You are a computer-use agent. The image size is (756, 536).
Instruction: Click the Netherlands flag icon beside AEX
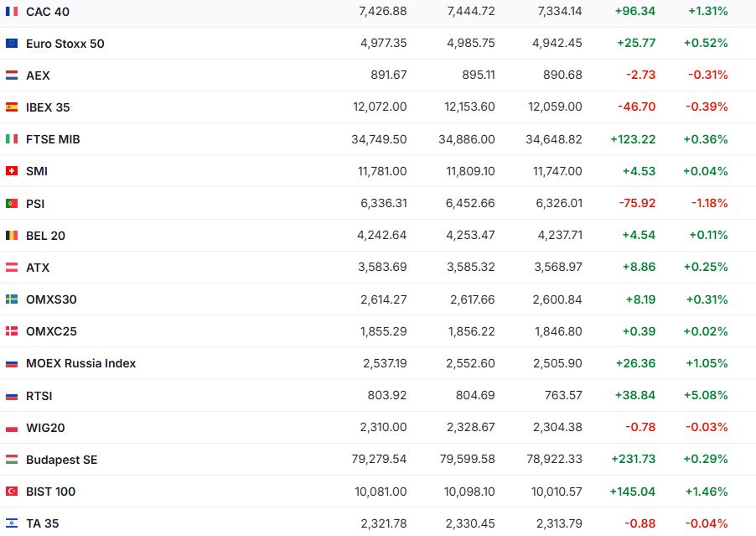point(12,75)
